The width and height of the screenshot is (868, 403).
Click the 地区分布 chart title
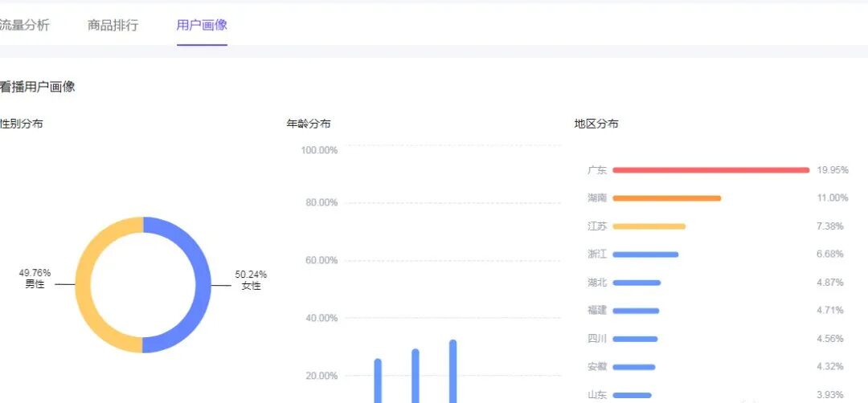596,124
